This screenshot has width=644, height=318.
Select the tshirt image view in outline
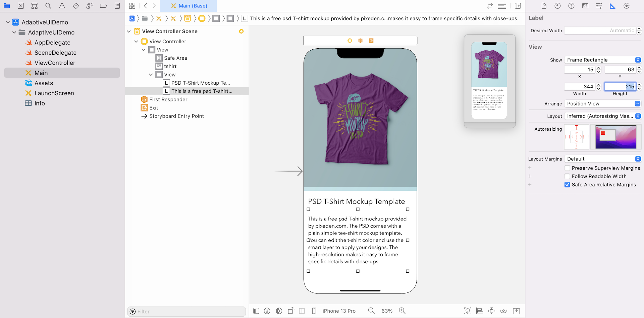pyautogui.click(x=170, y=66)
